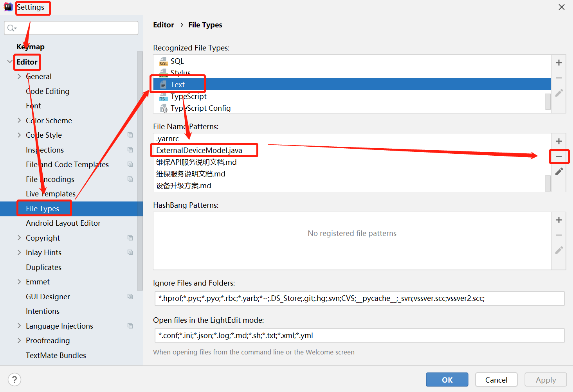Confirm settings with the OK button
Screen dimensions: 573x392
tap(447, 379)
